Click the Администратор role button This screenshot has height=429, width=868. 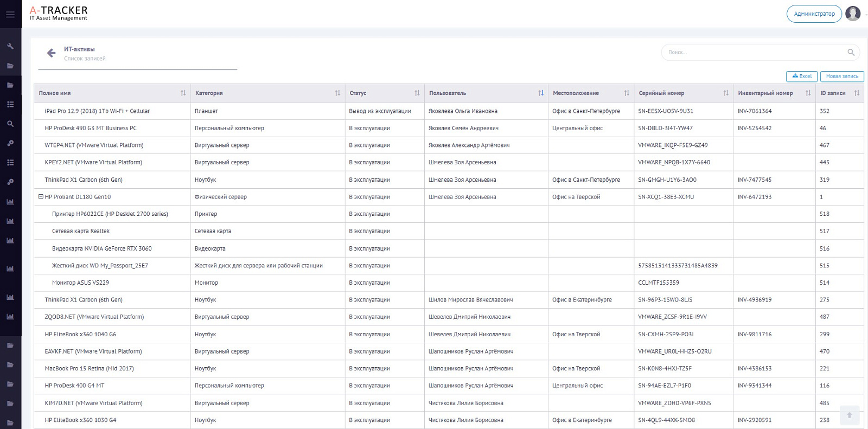814,14
